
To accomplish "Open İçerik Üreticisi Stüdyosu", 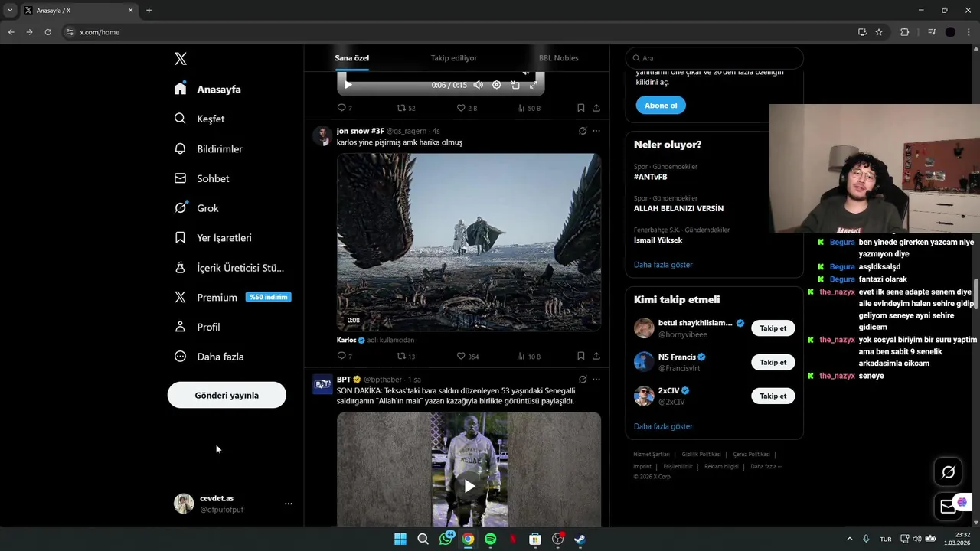I will click(x=229, y=268).
